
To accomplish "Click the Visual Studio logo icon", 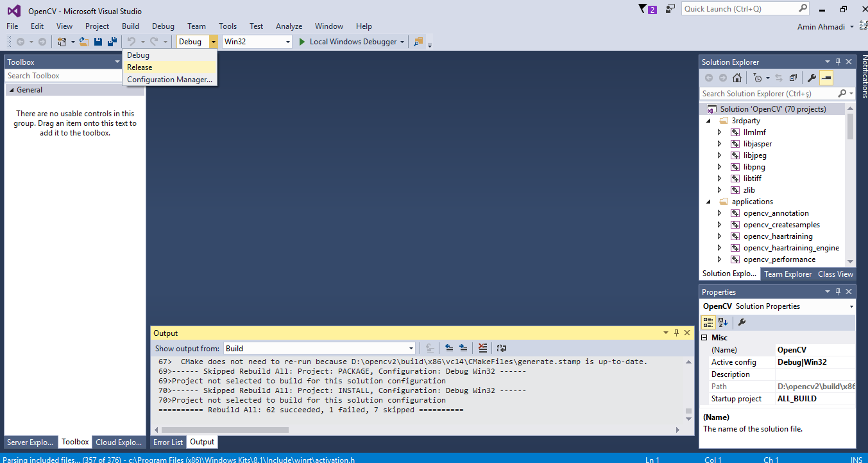I will tap(13, 11).
